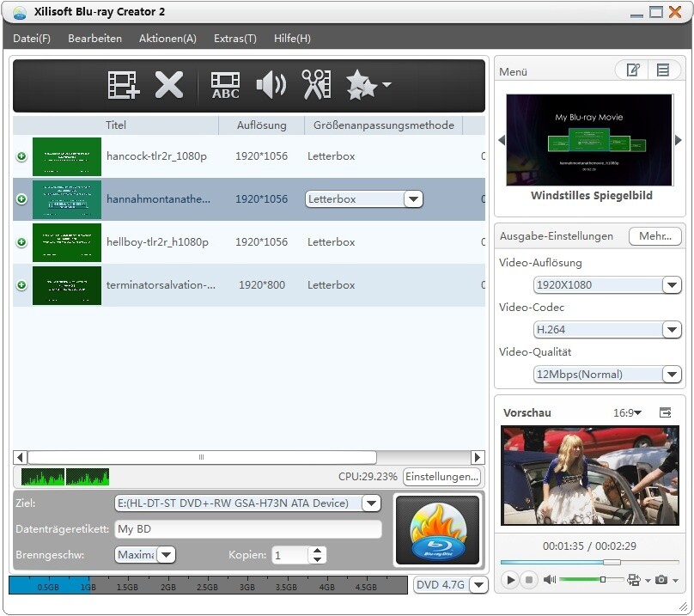The image size is (694, 616).
Task: Open the Video-Auflösung 1920X1080 dropdown
Action: pos(672,284)
